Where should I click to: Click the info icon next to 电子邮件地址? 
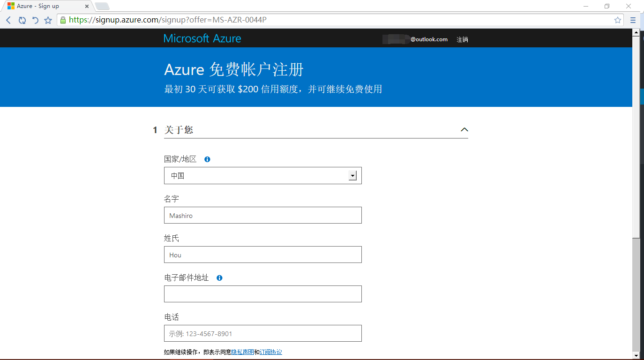[219, 278]
